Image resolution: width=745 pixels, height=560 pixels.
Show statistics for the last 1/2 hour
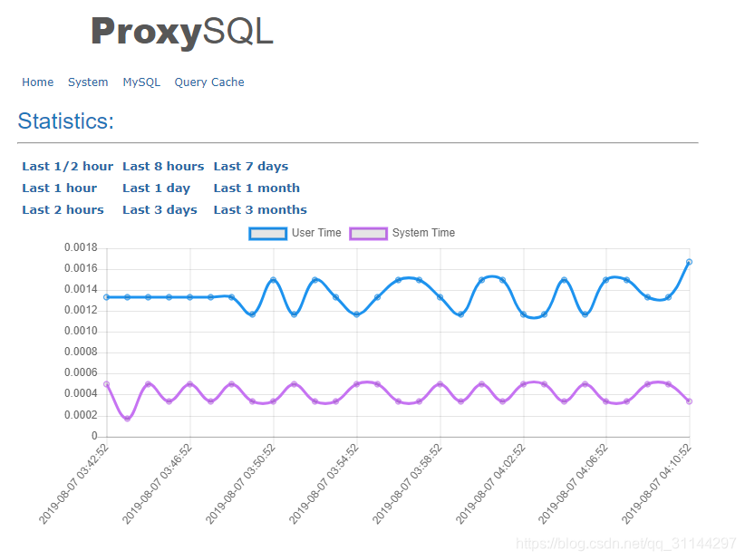(x=67, y=166)
